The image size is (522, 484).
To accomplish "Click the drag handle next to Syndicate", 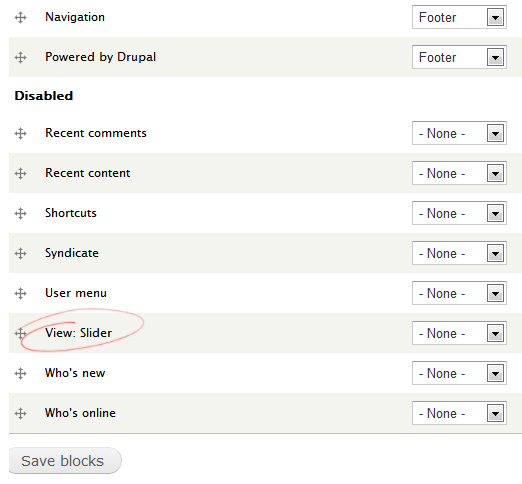I will (20, 253).
